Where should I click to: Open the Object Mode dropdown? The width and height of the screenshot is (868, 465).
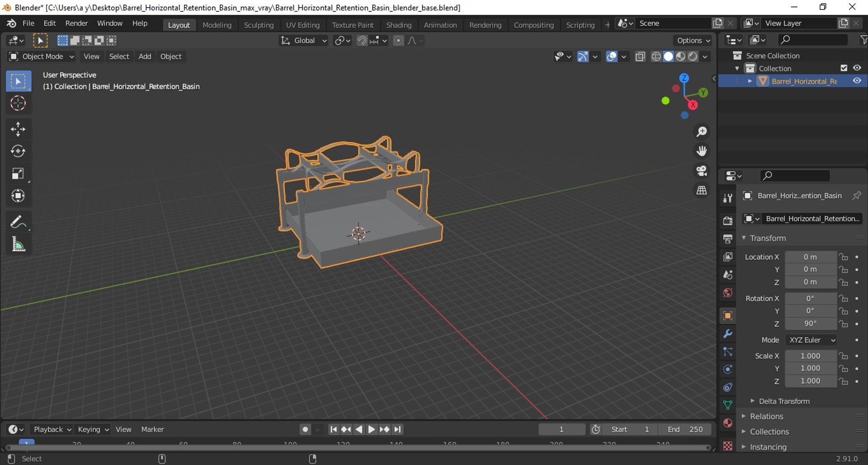pyautogui.click(x=42, y=57)
